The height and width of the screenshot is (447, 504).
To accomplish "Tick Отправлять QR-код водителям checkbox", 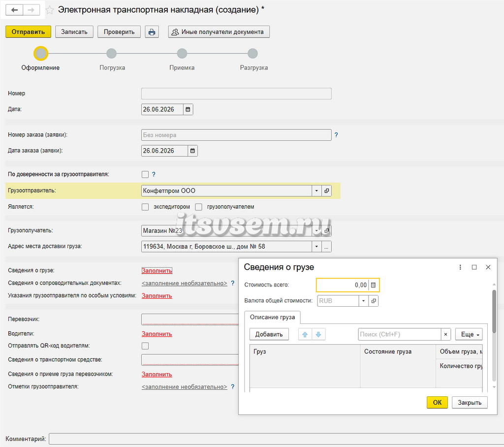I will (x=145, y=346).
